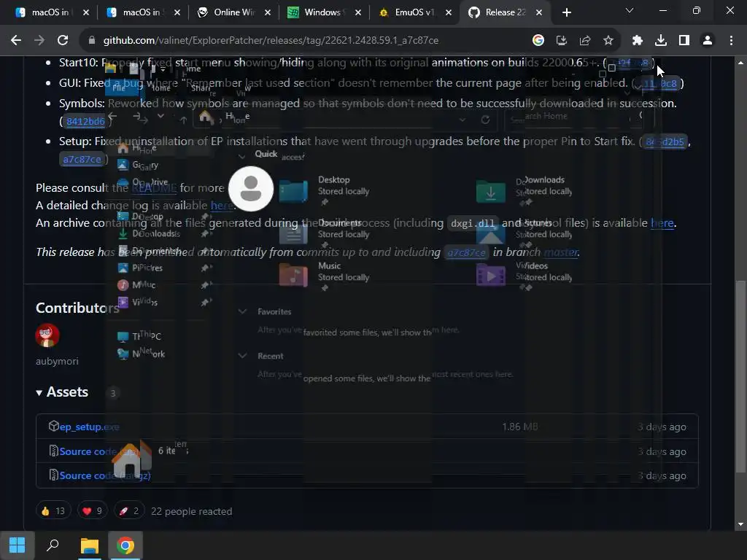Open a new tab with plus button
The image size is (747, 560).
coord(566,12)
